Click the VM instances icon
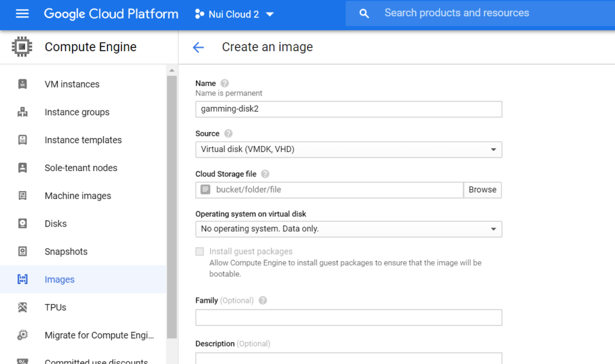 pos(22,84)
